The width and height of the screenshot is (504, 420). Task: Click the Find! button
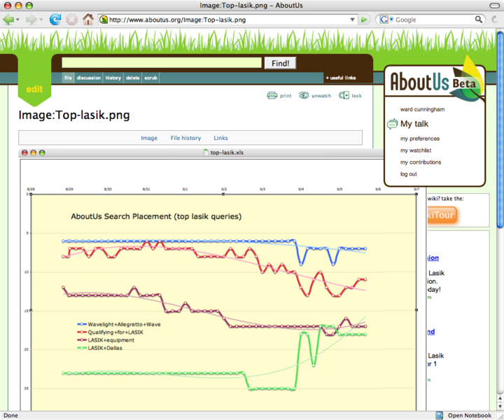(x=280, y=63)
